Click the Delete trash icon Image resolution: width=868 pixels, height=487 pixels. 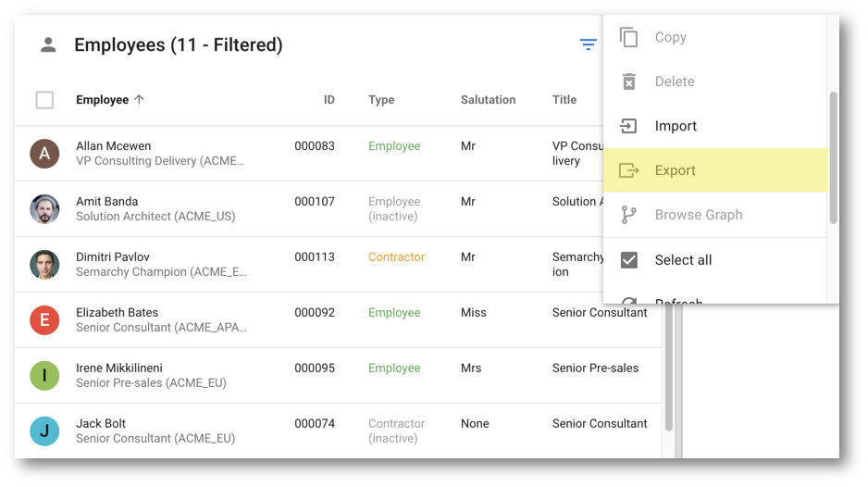629,81
